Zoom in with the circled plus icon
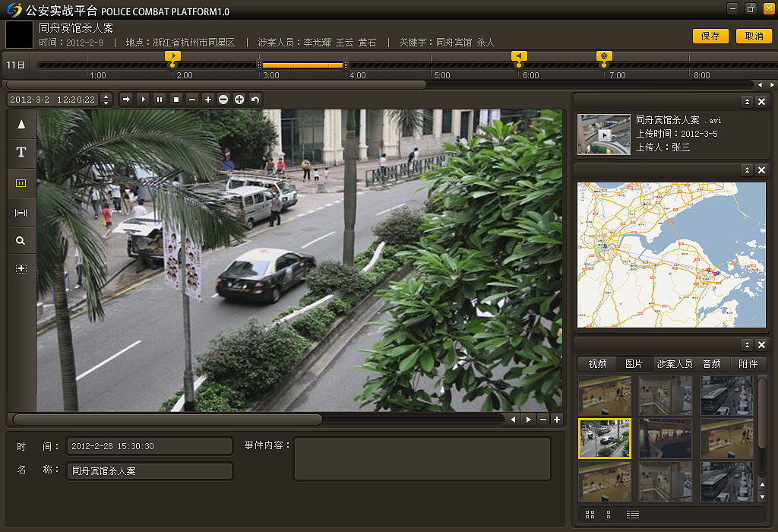Image resolution: width=778 pixels, height=532 pixels. (239, 100)
